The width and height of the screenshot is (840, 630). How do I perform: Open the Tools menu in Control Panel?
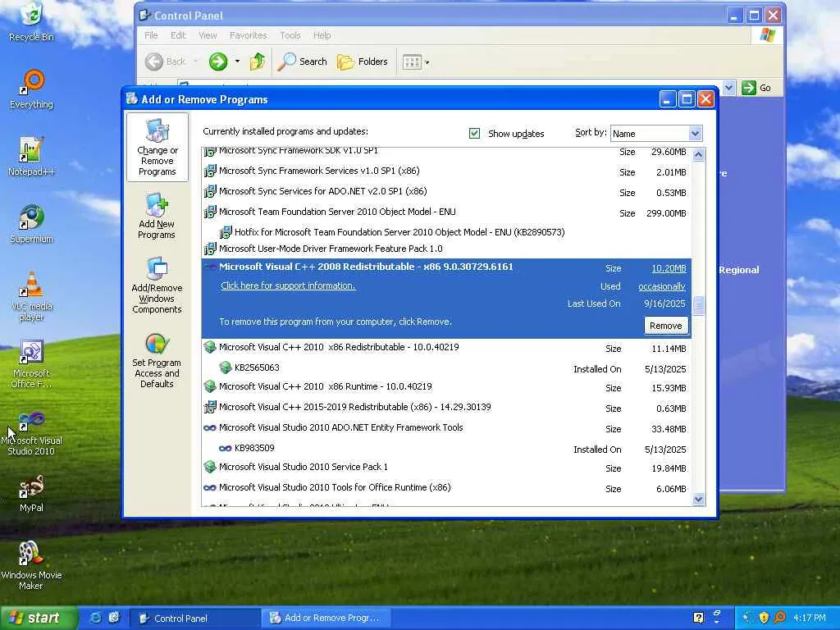click(x=290, y=35)
